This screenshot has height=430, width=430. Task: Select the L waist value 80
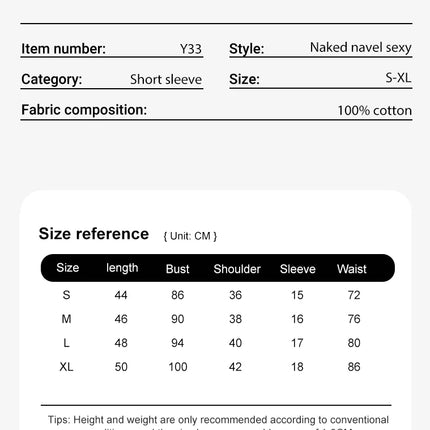[354, 343]
